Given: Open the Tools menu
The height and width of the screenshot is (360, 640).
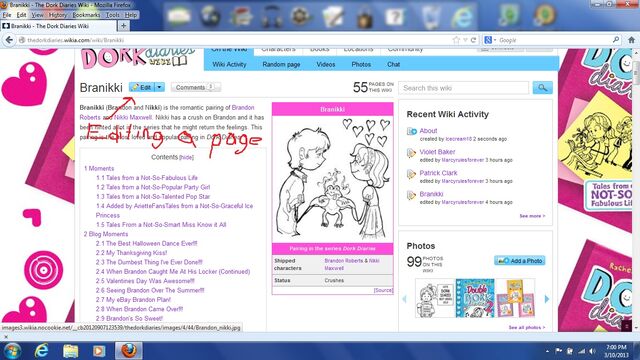Looking at the screenshot, I should 113,15.
